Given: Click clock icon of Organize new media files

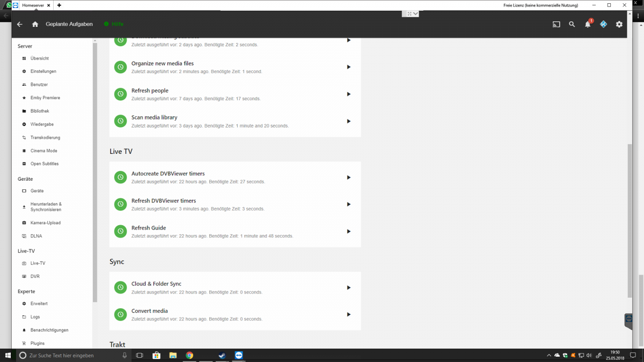Looking at the screenshot, I should [x=121, y=67].
